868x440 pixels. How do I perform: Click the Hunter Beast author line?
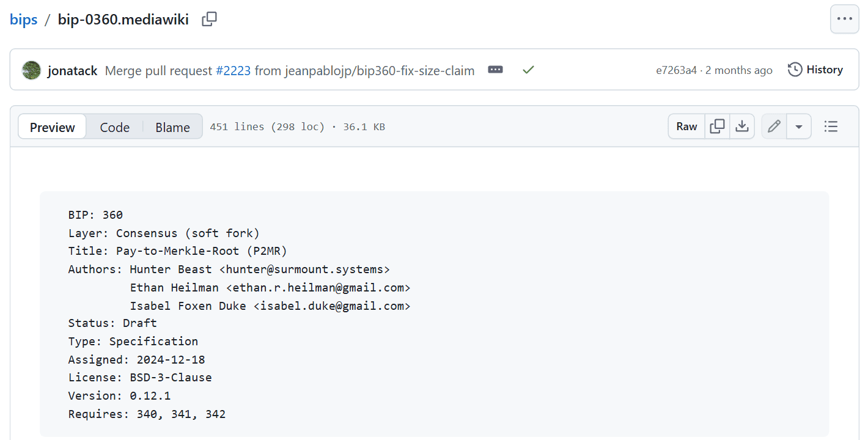point(229,269)
